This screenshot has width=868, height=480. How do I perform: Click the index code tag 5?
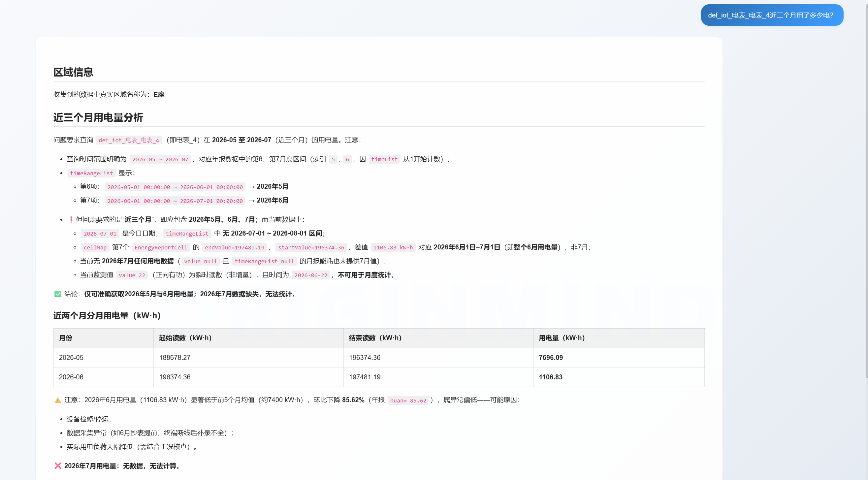pyautogui.click(x=333, y=159)
